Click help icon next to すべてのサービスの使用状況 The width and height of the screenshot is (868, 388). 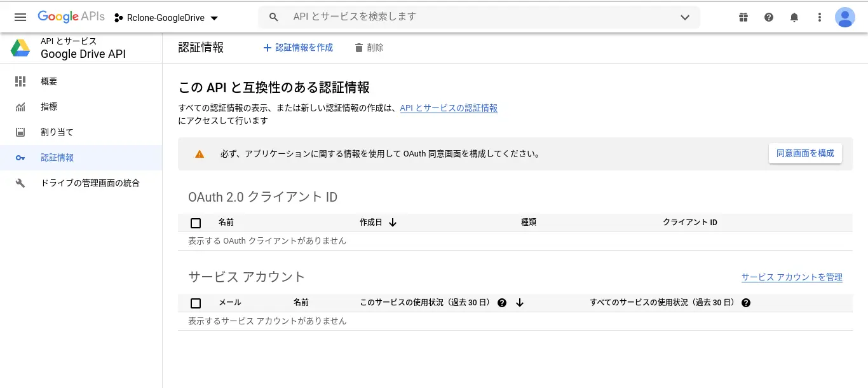click(x=746, y=303)
